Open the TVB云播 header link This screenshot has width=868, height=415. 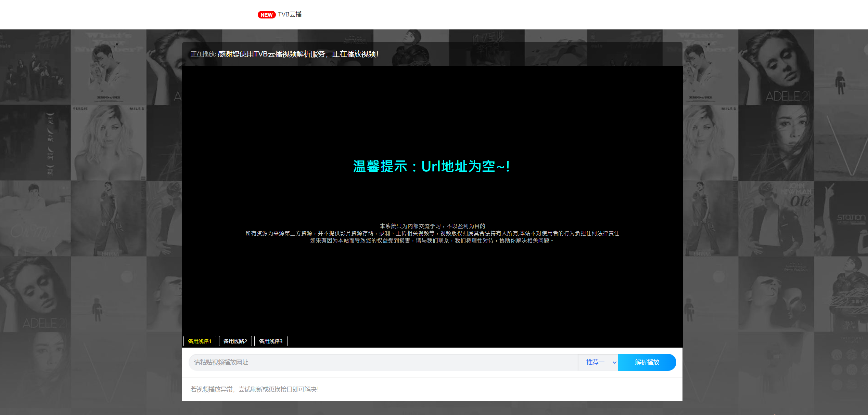pyautogui.click(x=290, y=14)
